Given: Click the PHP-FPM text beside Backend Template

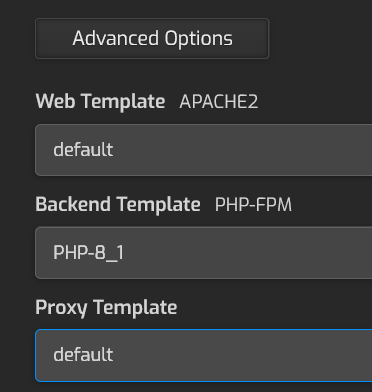Looking at the screenshot, I should (253, 204).
